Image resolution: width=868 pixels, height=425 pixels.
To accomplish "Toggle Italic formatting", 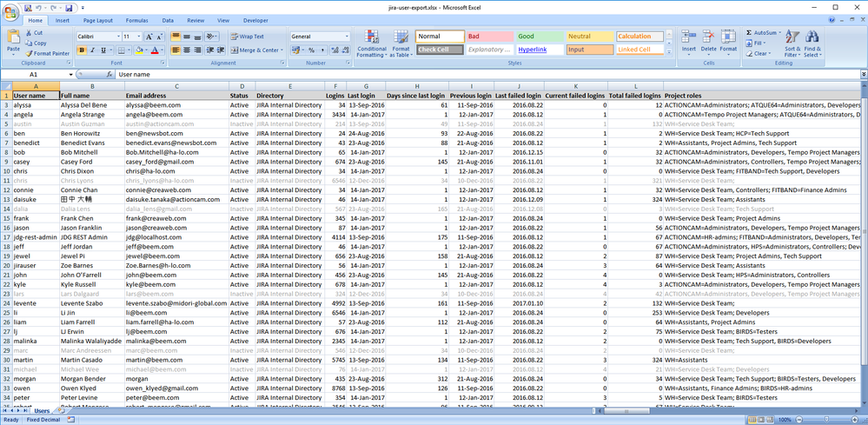I will click(92, 50).
